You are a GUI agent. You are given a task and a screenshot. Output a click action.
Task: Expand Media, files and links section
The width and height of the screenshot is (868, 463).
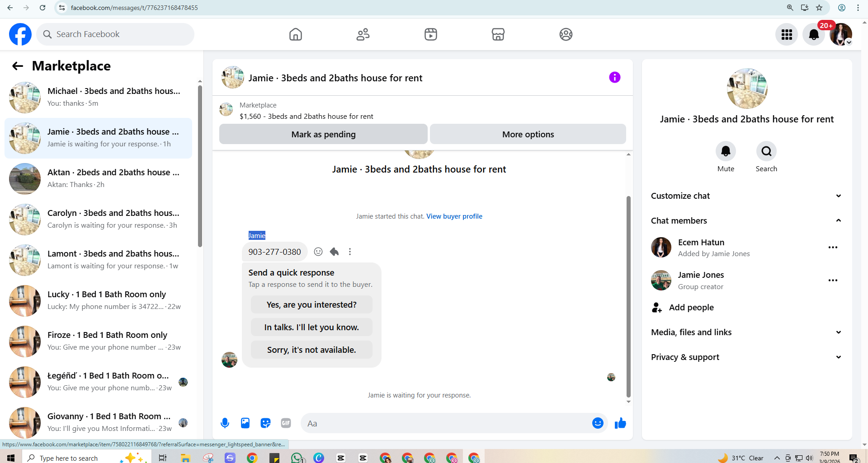[747, 332]
